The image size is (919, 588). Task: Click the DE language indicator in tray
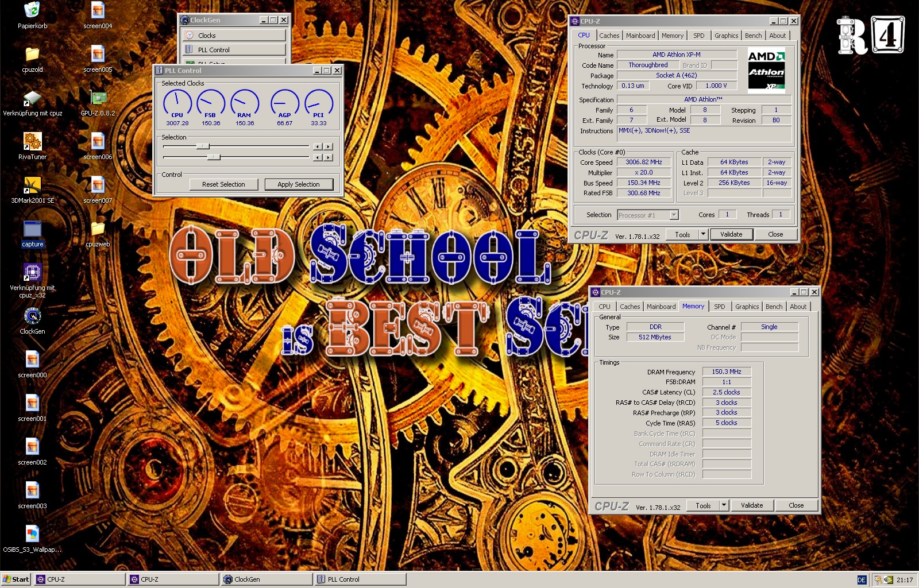[x=862, y=580]
